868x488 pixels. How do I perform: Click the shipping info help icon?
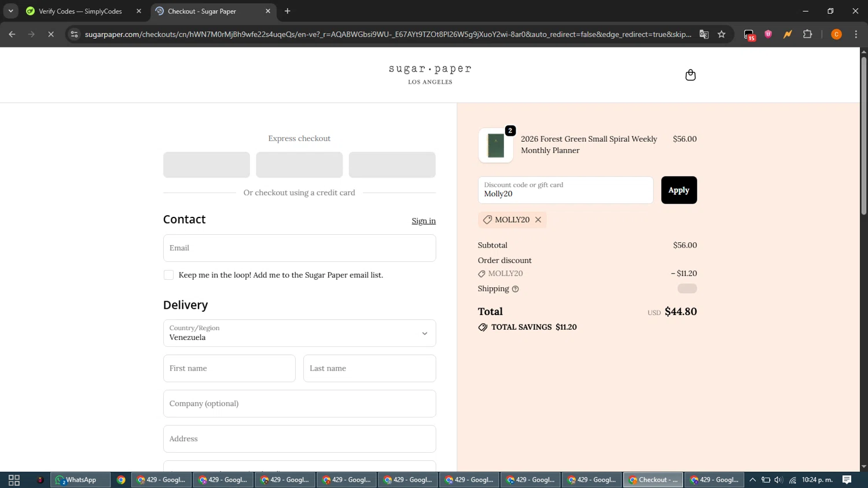click(x=516, y=289)
